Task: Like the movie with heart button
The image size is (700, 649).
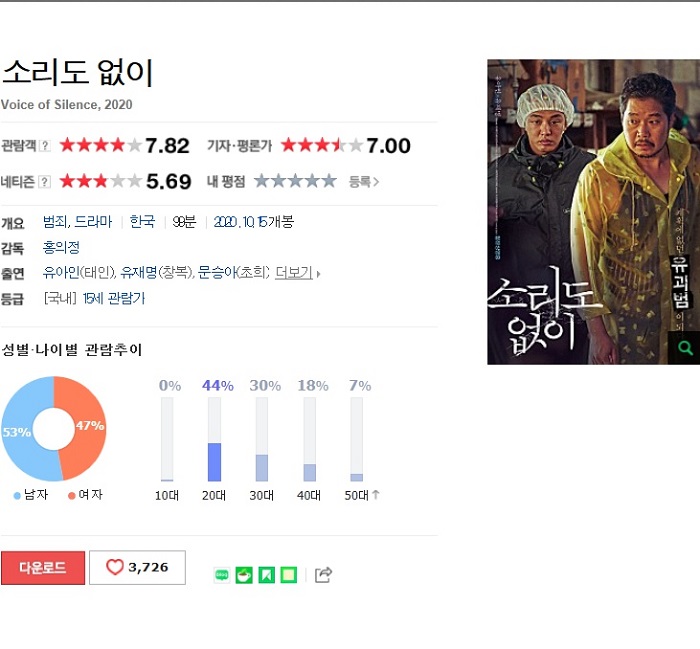Action: coord(138,567)
